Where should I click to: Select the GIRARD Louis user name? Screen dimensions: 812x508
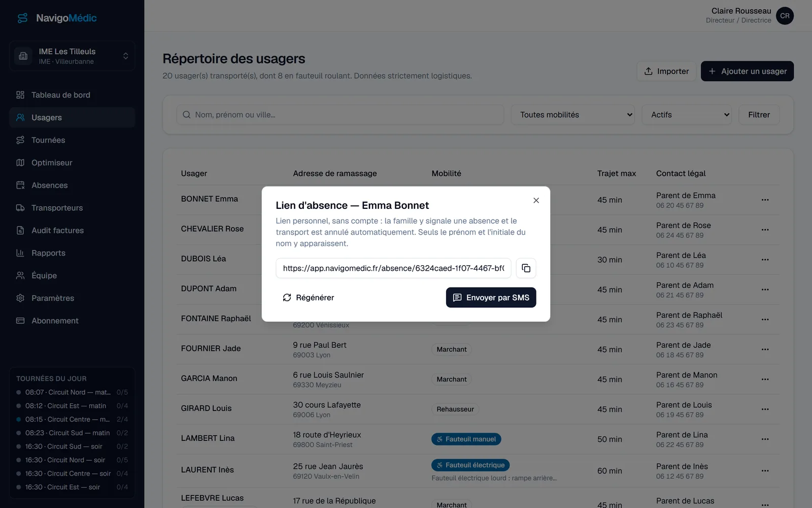coord(206,408)
